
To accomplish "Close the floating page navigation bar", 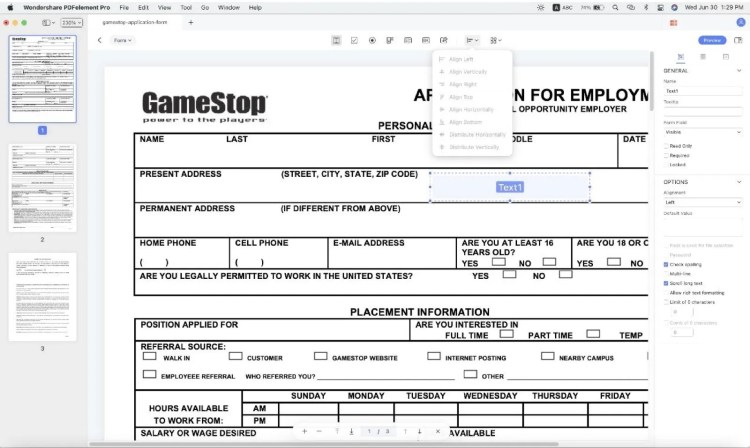I will pyautogui.click(x=438, y=431).
